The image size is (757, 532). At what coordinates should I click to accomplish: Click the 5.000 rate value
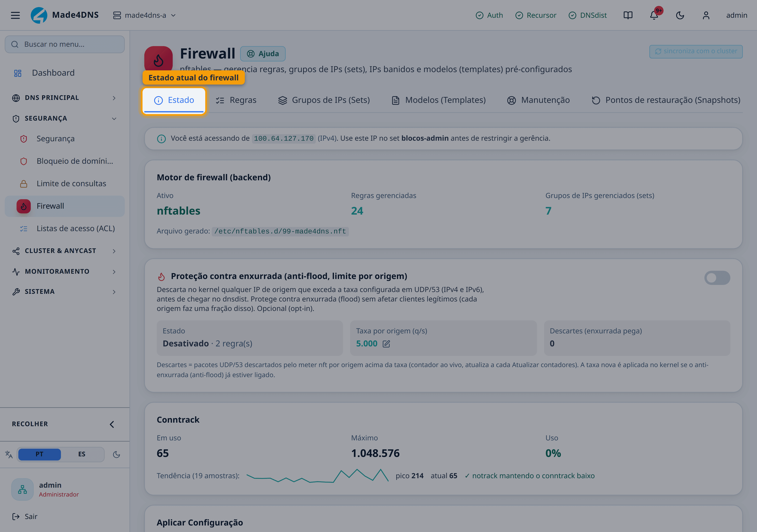[x=367, y=344]
